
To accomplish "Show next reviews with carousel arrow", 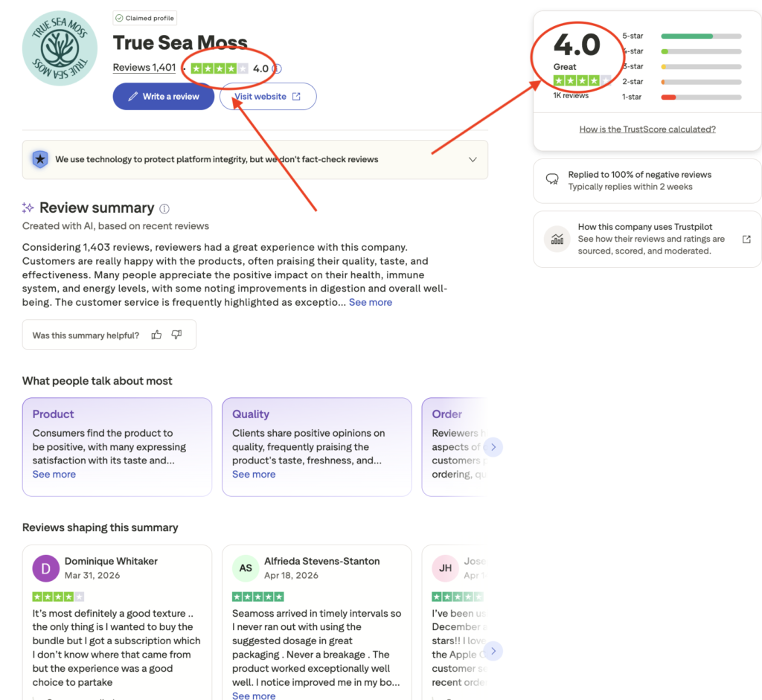I will (x=493, y=651).
